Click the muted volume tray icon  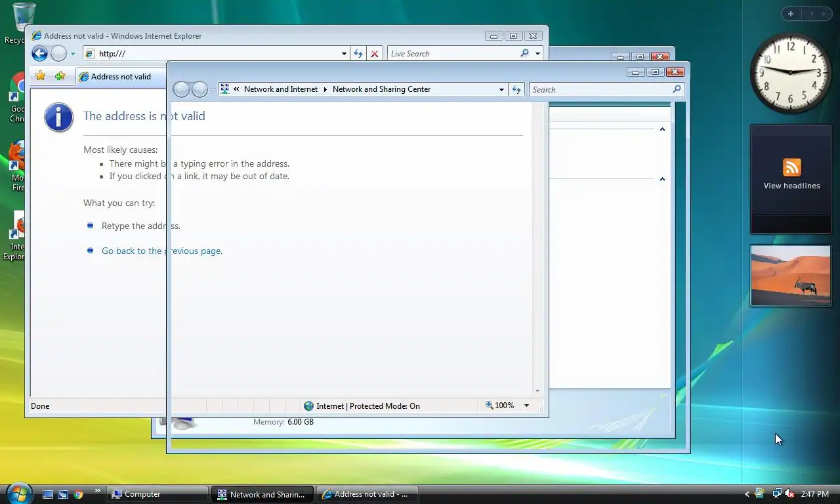790,493
